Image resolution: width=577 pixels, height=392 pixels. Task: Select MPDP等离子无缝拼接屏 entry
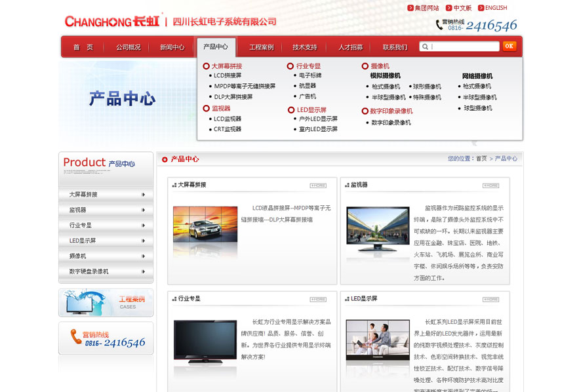[x=245, y=86]
